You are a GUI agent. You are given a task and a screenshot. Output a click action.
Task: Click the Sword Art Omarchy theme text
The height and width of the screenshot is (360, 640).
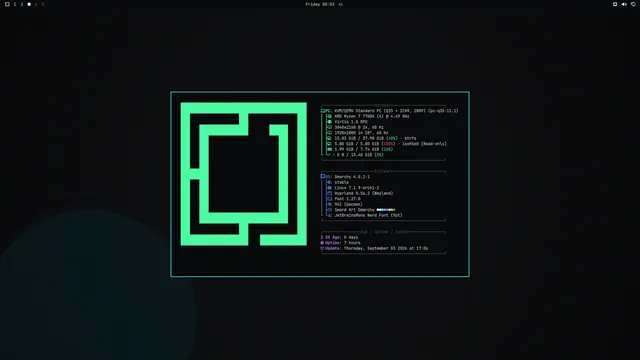coord(354,210)
